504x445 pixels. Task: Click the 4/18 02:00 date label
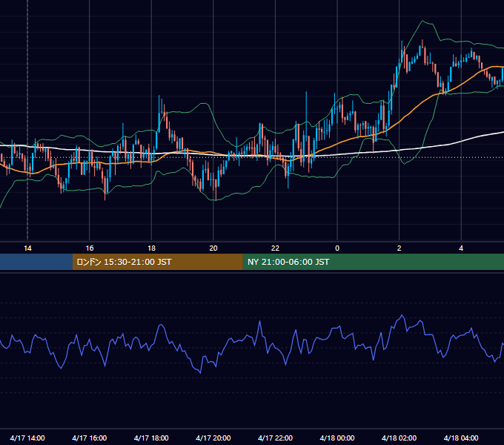[x=399, y=438]
